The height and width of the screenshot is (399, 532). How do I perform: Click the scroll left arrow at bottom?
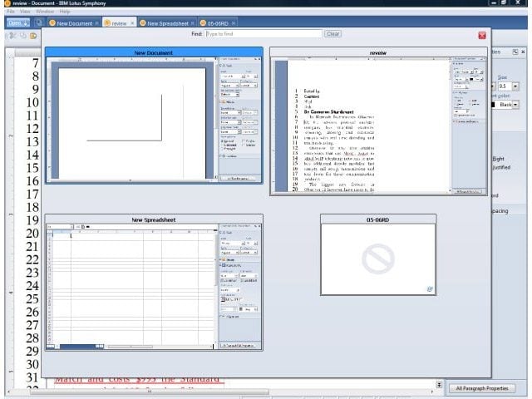tap(8, 392)
